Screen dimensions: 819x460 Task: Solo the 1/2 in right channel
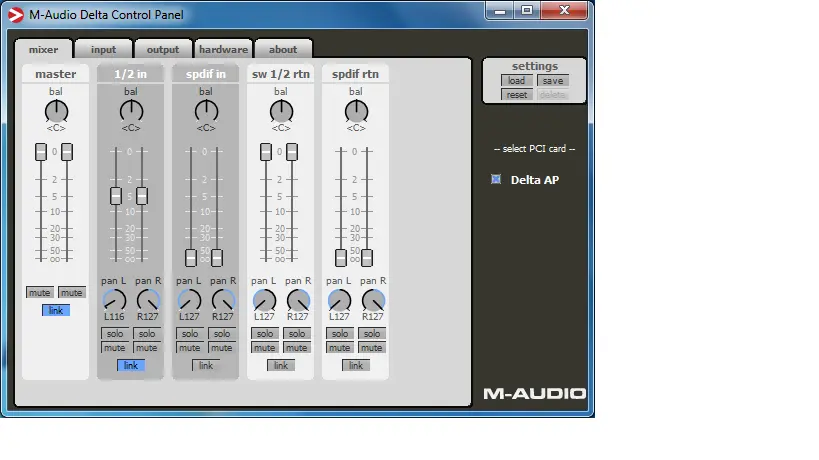147,334
